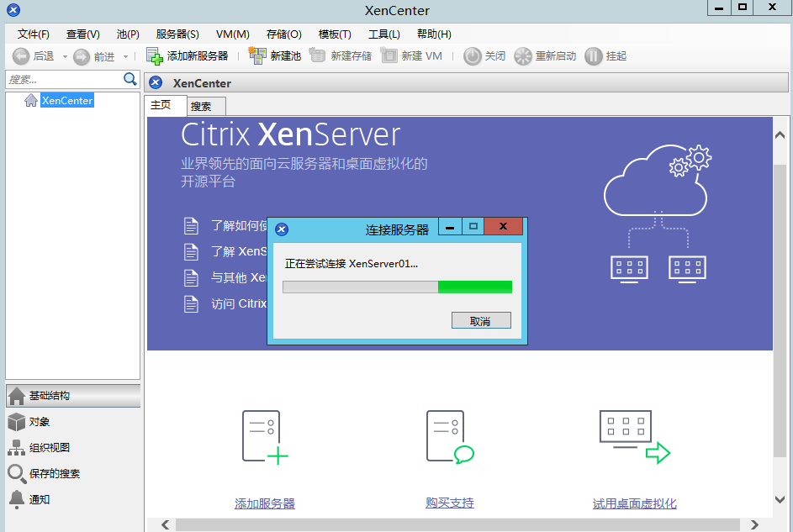Click the 试用桌面虚拟化 link

(634, 503)
